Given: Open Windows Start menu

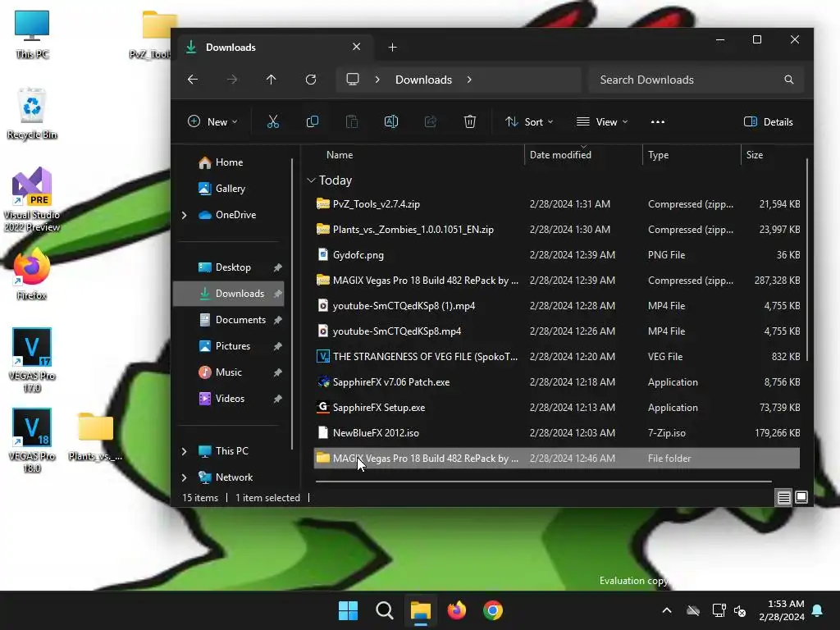Looking at the screenshot, I should click(x=348, y=610).
